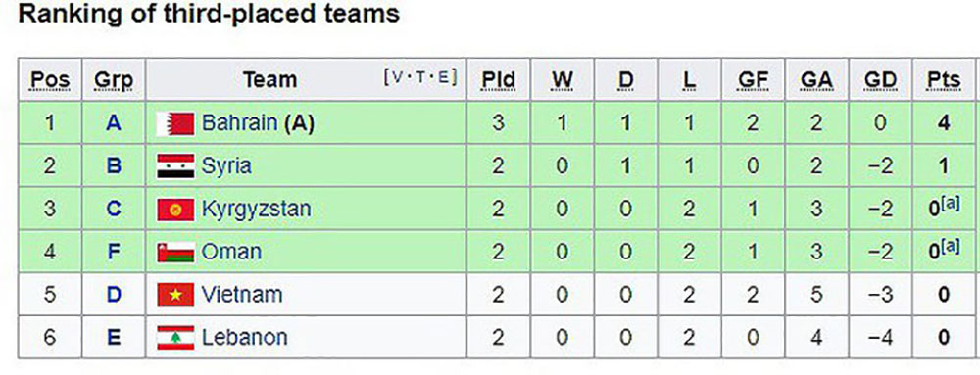The width and height of the screenshot is (980, 375).
Task: Click the Lebanon flag icon
Action: [175, 337]
